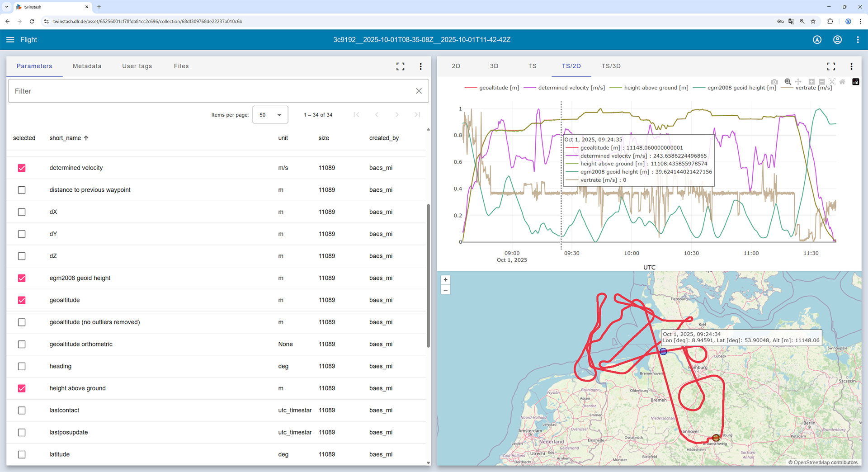Click the plot zoom-out minus icon

pyautogui.click(x=822, y=82)
